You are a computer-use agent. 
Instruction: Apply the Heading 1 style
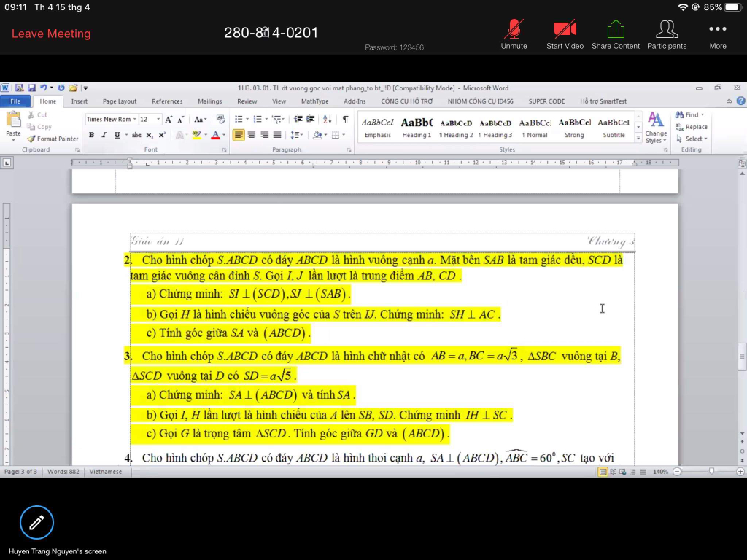pos(417,128)
